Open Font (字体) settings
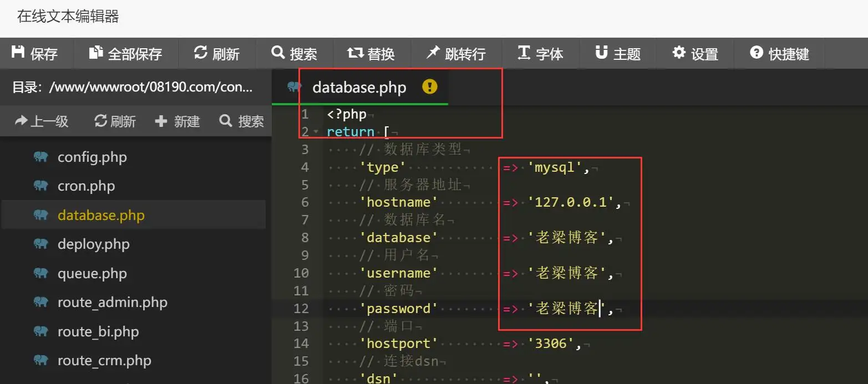Viewport: 868px width, 384px height. point(540,54)
